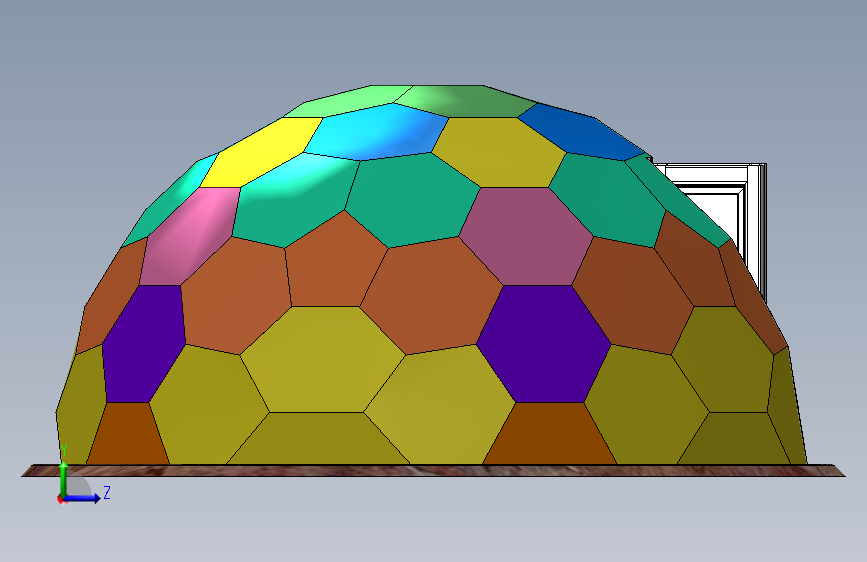The image size is (867, 562).
Task: Select the dark blue panel near the dome top
Action: (x=581, y=132)
